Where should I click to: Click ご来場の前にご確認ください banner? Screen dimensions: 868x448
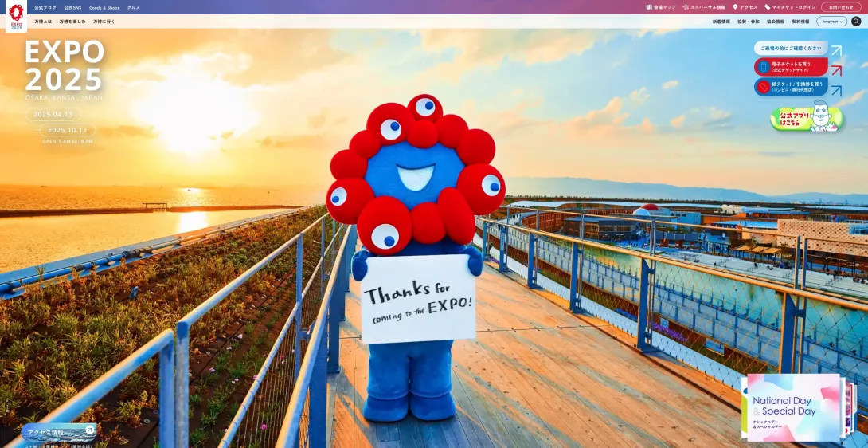point(790,48)
